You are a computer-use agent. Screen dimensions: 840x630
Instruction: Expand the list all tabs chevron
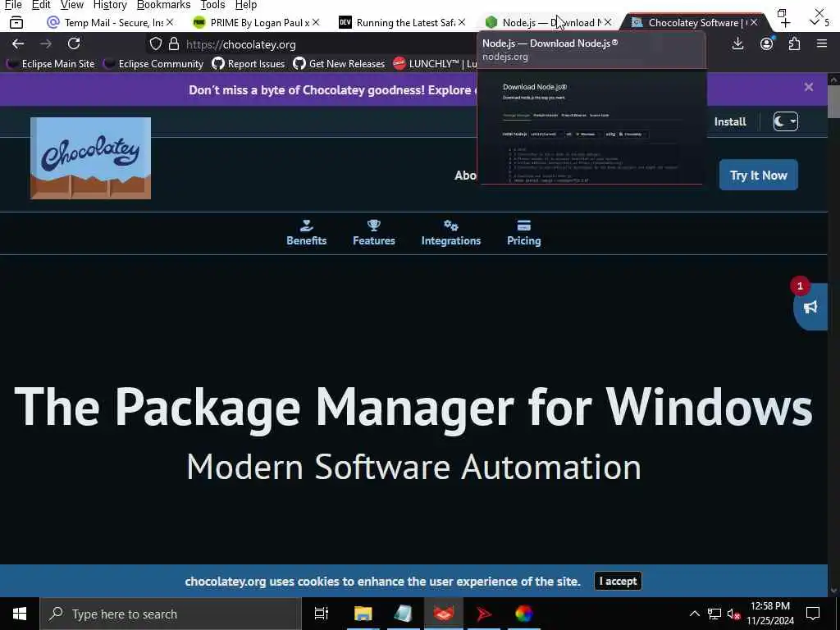click(x=815, y=22)
